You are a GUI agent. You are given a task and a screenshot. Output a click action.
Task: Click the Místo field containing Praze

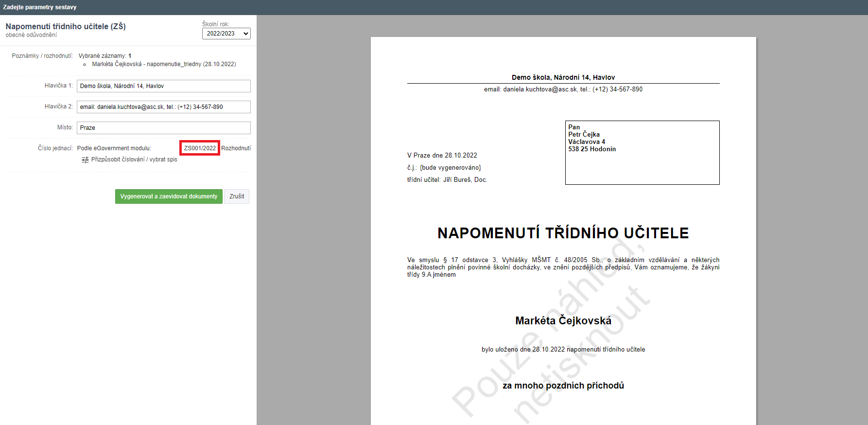(164, 128)
